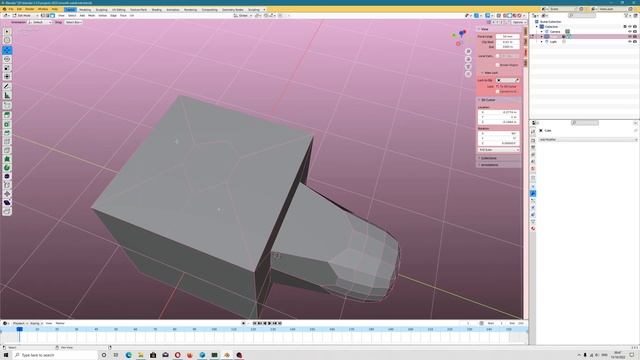
Task: Select the Inset Faces tool
Action: 7,124
